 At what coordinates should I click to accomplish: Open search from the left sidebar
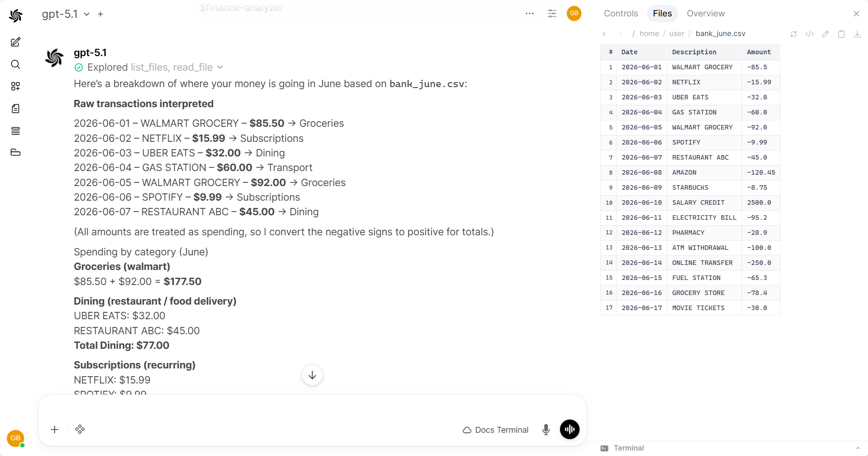click(x=15, y=64)
